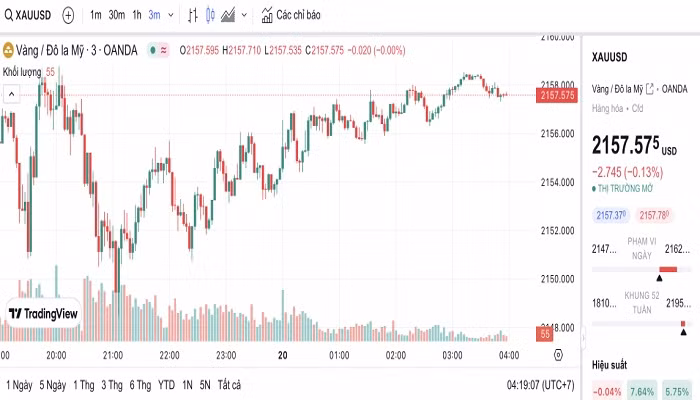
Task: Open external link icon beside 'Vàng / Đô la Mỹ'
Action: (650, 89)
